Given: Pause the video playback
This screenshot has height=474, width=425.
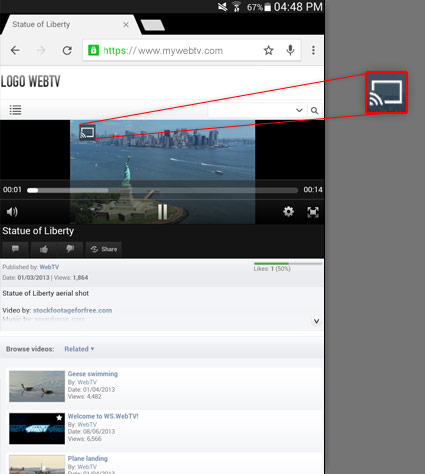Looking at the screenshot, I should tap(163, 212).
